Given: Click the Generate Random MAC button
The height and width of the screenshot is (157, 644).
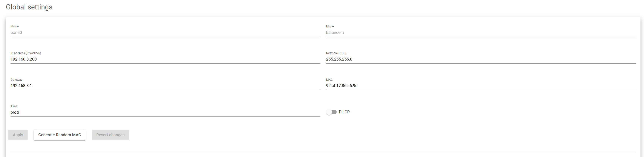Looking at the screenshot, I should coord(59,135).
